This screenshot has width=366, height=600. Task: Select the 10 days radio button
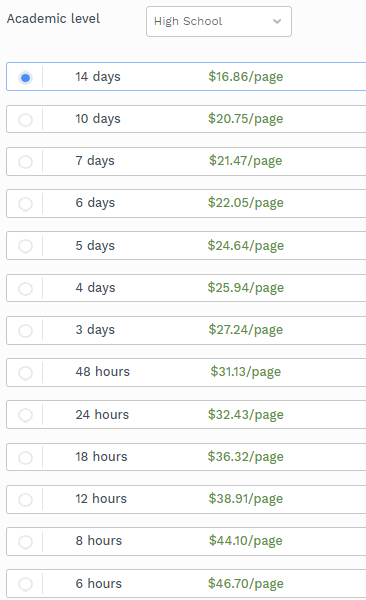[x=26, y=120]
